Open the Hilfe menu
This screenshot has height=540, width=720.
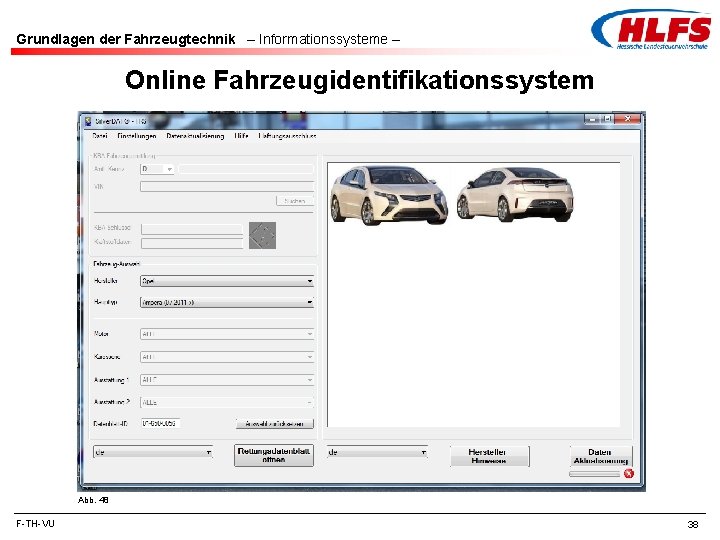tap(241, 136)
